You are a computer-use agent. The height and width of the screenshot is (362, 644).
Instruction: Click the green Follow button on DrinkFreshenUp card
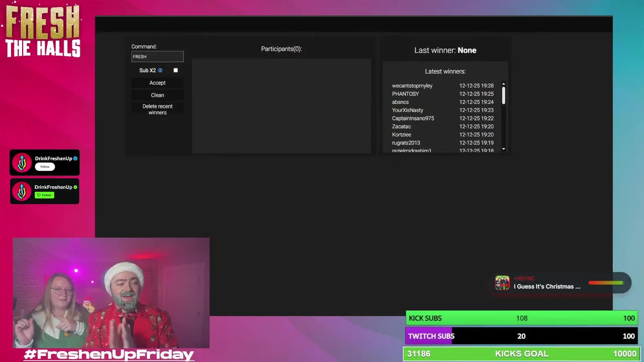tap(44, 195)
